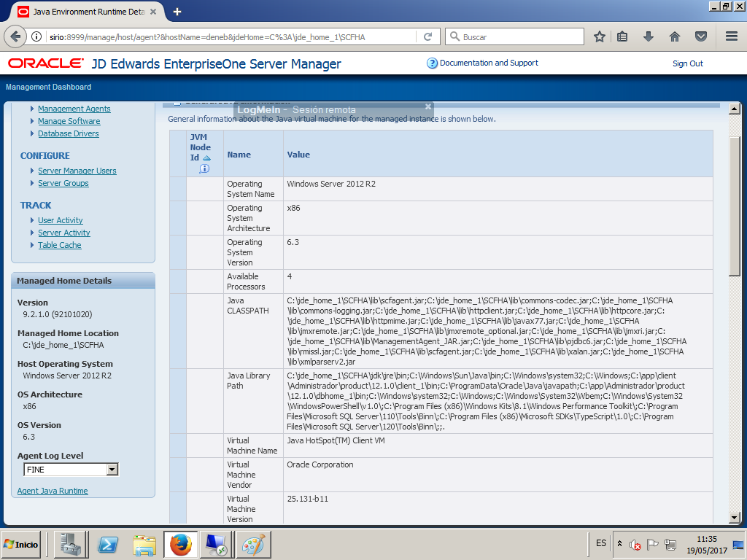Screen dimensions: 747x560
Task: Click the page scrollbar down arrow
Action: (x=734, y=518)
